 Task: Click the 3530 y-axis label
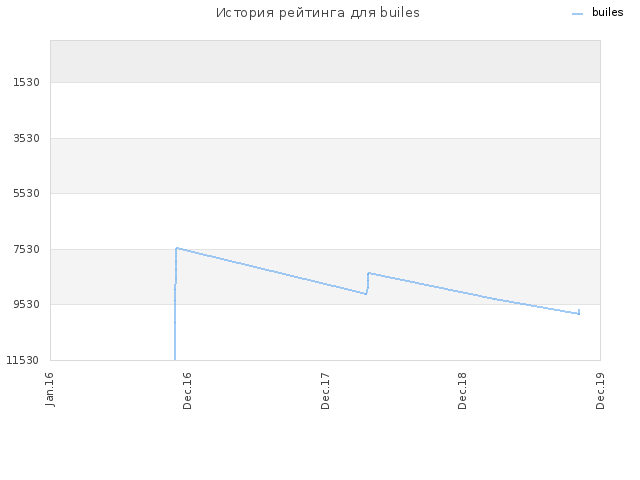26,138
